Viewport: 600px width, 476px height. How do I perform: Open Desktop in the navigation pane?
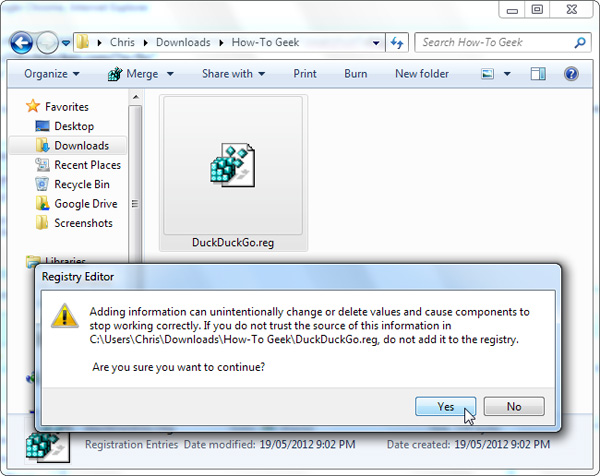point(74,126)
